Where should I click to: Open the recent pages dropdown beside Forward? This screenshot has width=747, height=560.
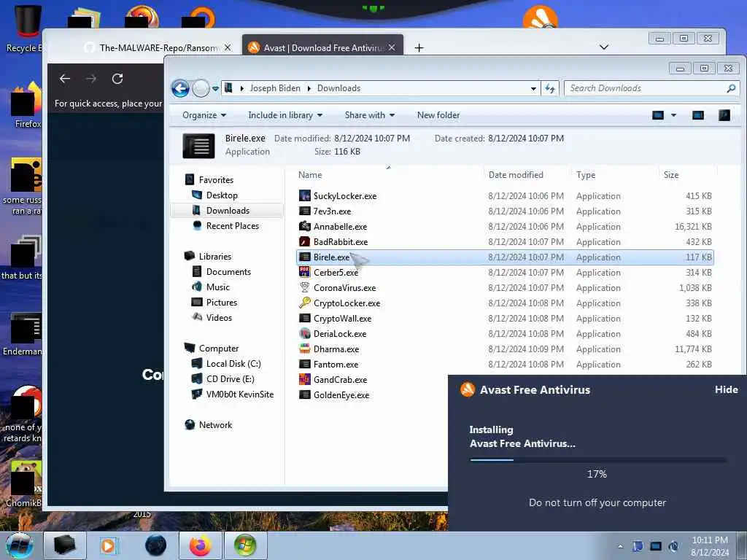215,88
